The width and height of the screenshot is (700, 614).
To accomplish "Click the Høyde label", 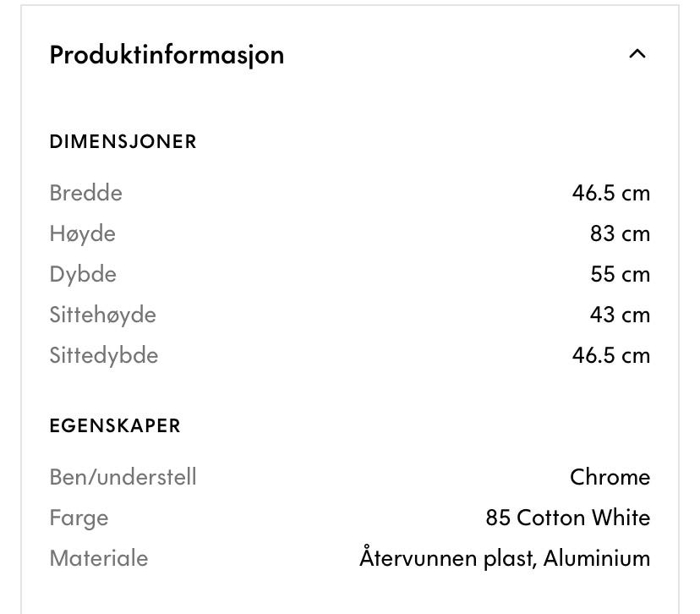I will click(83, 233).
